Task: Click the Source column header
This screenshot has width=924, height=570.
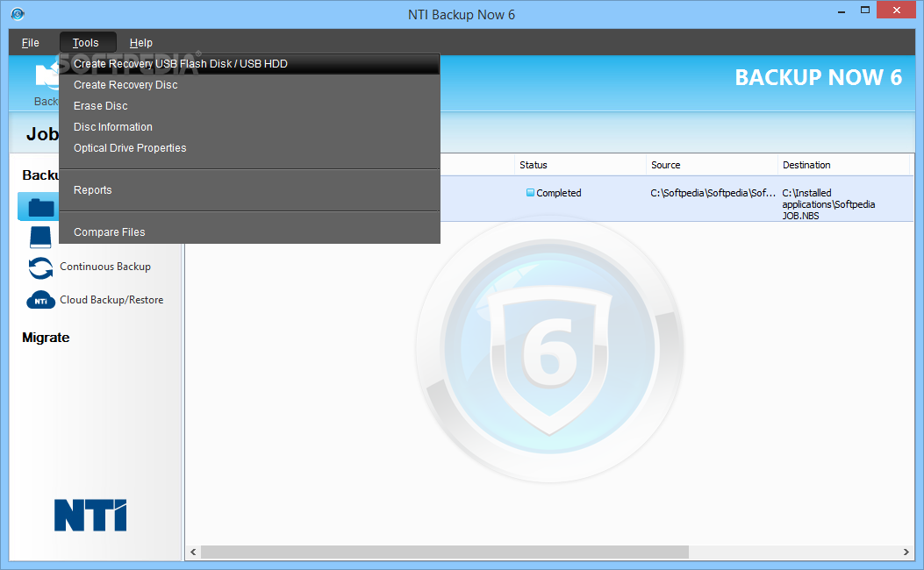Action: [712, 165]
